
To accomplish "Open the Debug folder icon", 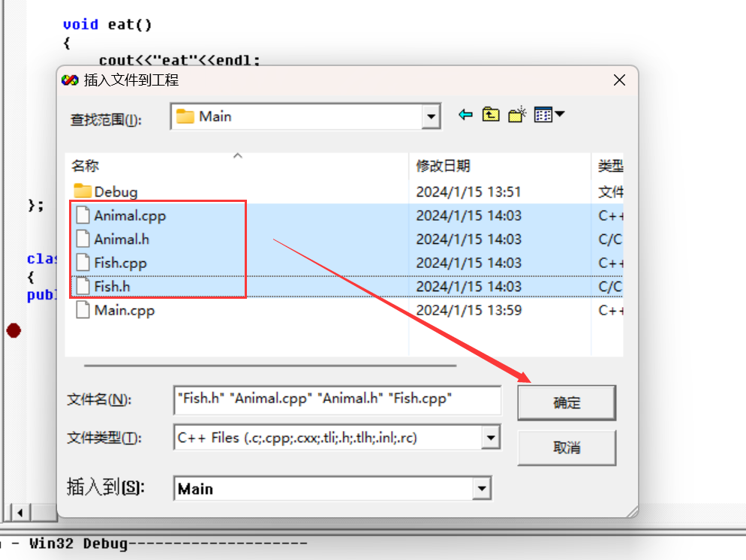I will coord(83,191).
